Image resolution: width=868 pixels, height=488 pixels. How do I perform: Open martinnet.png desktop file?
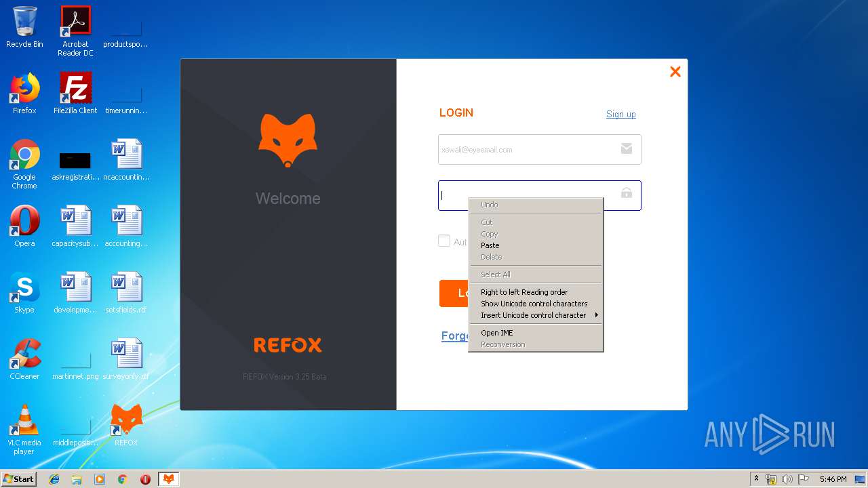pyautogui.click(x=75, y=366)
